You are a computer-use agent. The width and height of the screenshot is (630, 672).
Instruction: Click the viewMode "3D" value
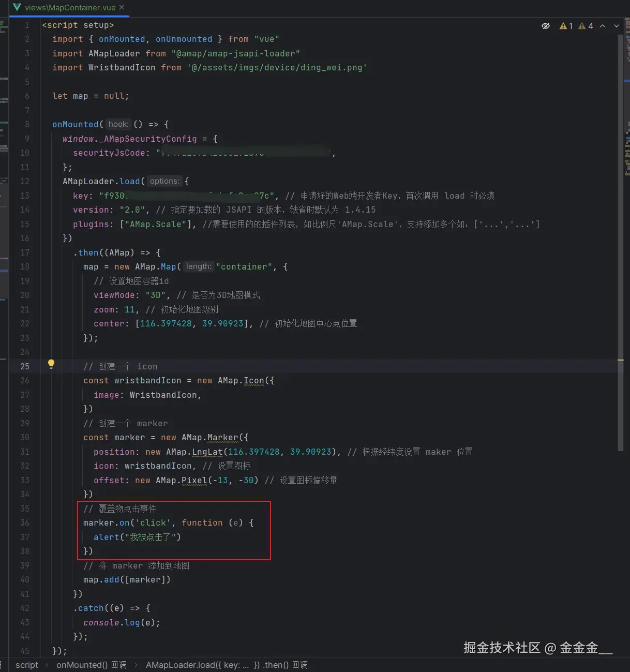coord(156,295)
